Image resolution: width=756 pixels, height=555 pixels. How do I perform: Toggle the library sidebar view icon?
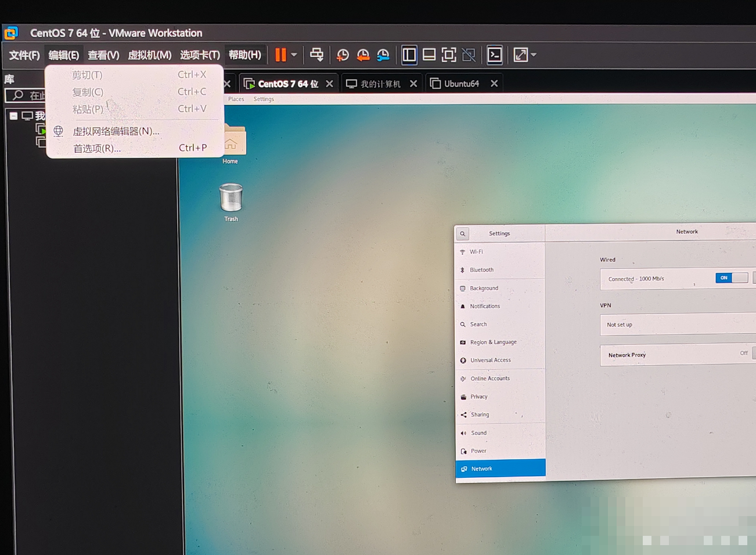coord(409,55)
